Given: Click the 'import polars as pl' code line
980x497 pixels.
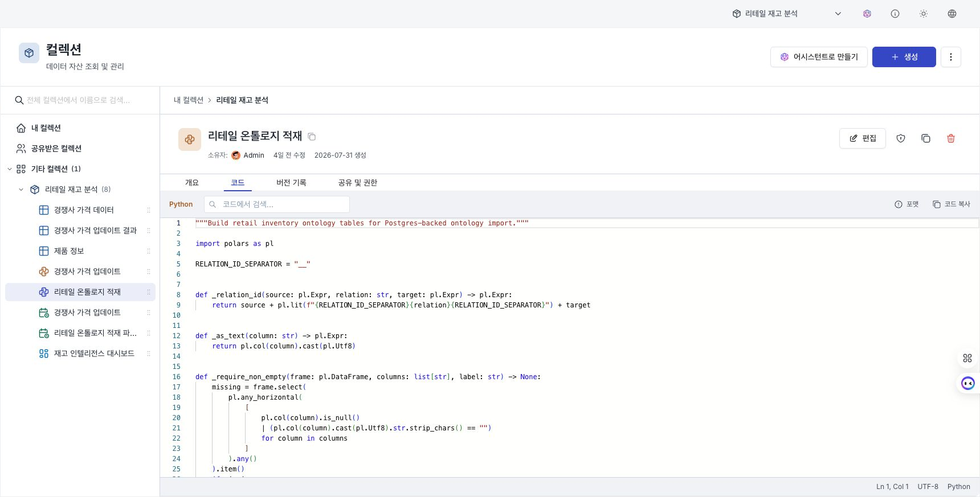Looking at the screenshot, I should point(234,244).
